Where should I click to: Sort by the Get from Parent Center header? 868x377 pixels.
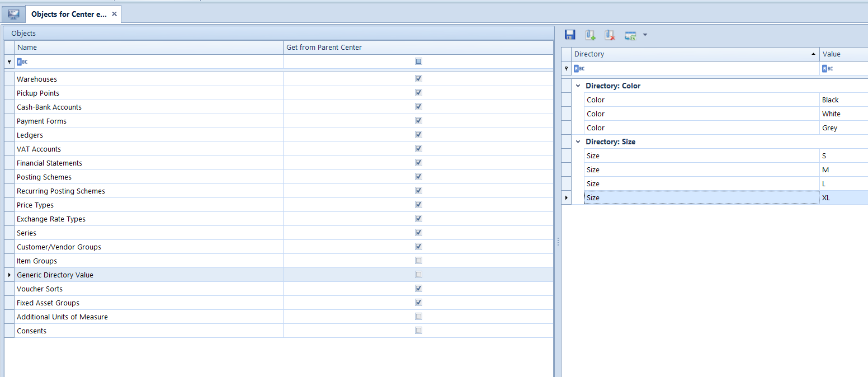pyautogui.click(x=418, y=48)
